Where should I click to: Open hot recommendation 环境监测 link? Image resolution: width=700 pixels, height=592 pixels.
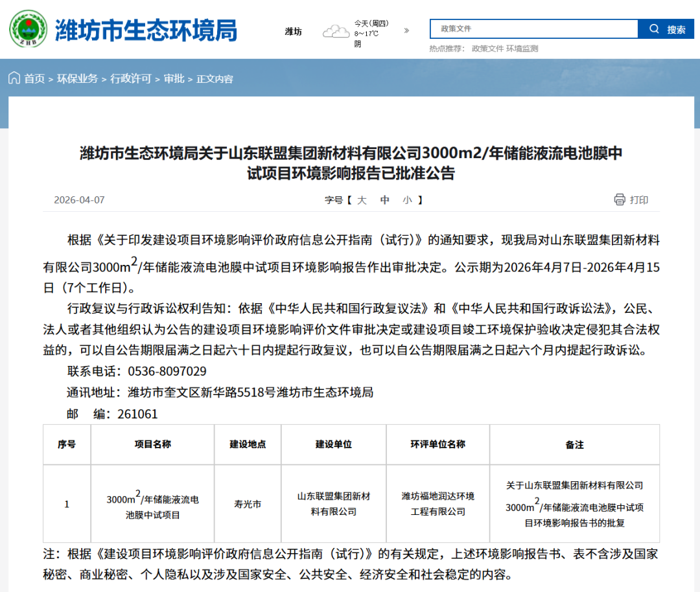coord(522,49)
